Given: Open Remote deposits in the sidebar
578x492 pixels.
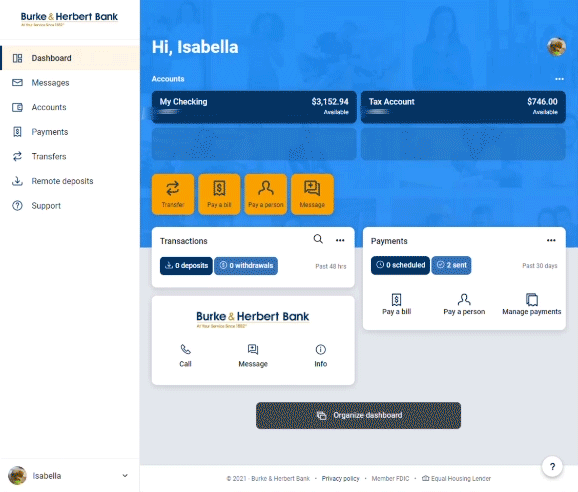Looking at the screenshot, I should 70,181.
